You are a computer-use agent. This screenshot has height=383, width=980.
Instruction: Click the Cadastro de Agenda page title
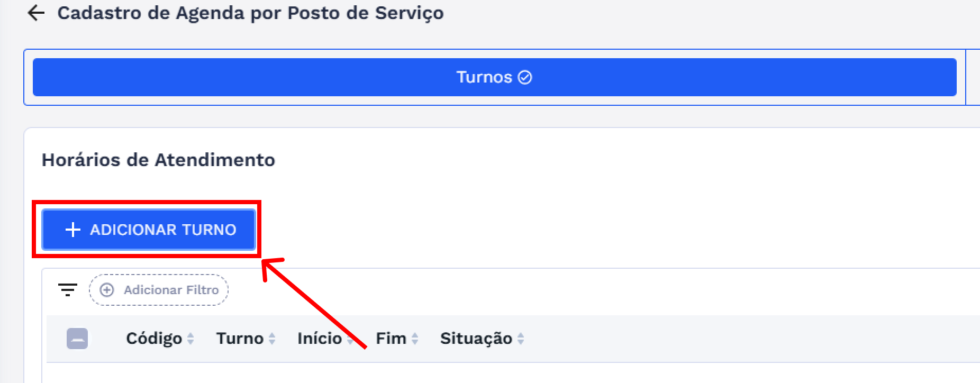point(250,13)
